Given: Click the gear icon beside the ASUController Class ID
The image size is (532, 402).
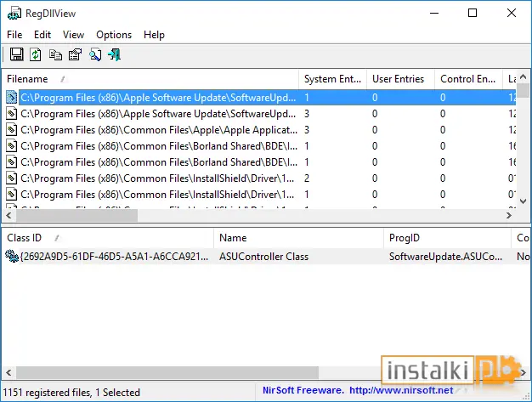Looking at the screenshot, I should click(x=12, y=256).
